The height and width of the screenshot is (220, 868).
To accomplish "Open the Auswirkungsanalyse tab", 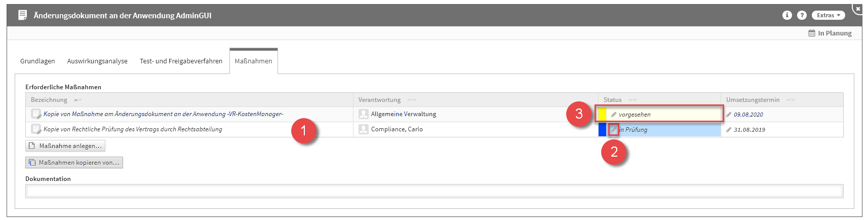I will click(x=97, y=61).
